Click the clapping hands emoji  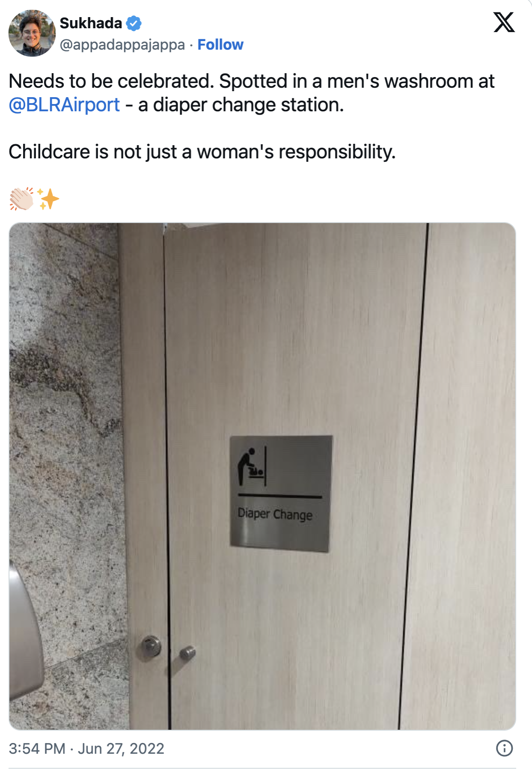[21, 199]
